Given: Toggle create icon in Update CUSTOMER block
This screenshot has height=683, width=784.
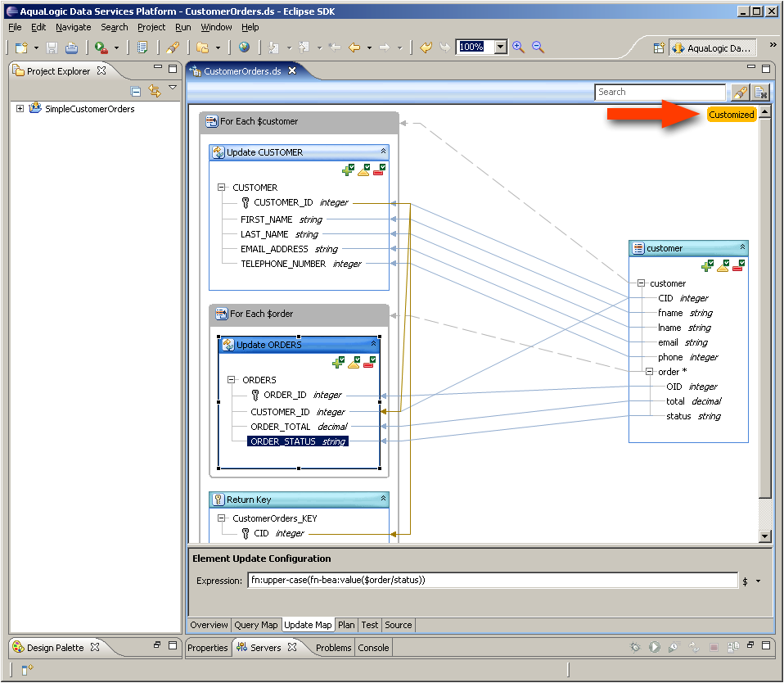Looking at the screenshot, I should (x=348, y=170).
